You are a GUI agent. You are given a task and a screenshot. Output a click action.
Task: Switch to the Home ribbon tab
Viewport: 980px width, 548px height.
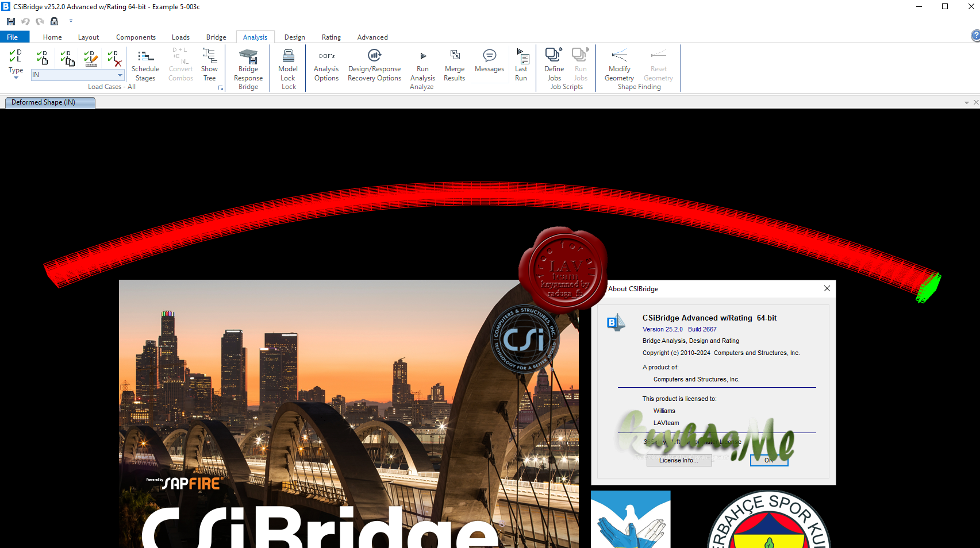(x=52, y=37)
